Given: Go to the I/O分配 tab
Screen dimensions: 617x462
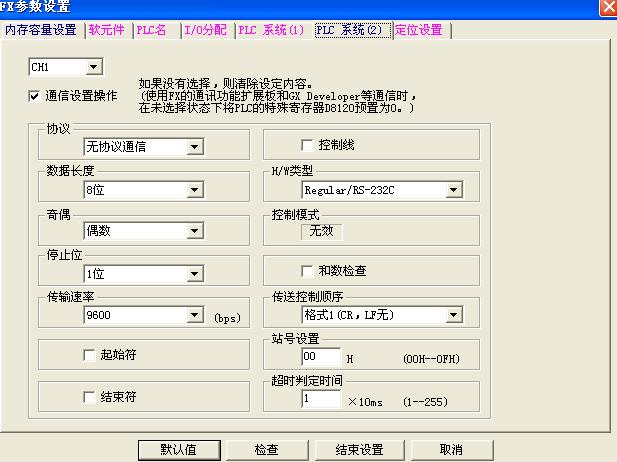Looking at the screenshot, I should point(207,30).
